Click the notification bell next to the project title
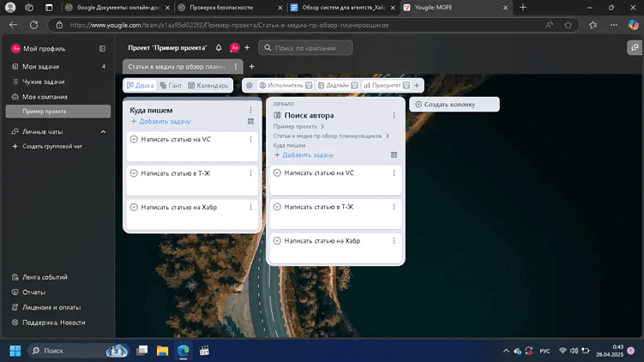Viewport: 644px width, 362px height. pos(219,48)
